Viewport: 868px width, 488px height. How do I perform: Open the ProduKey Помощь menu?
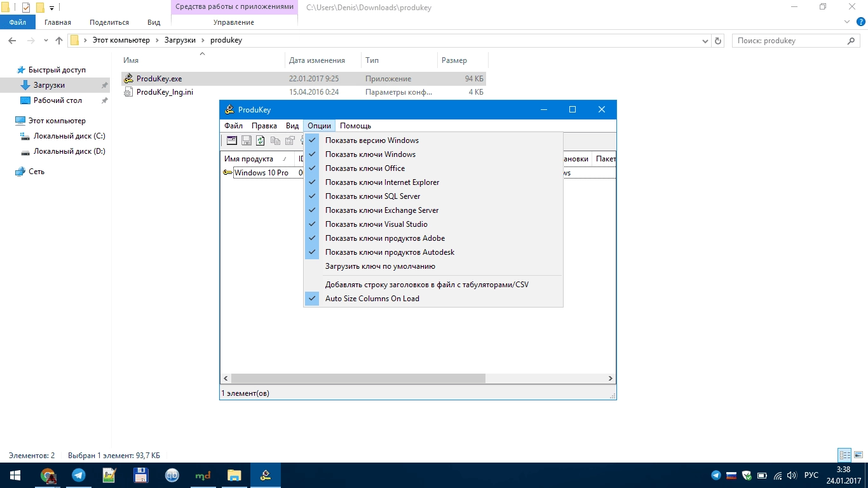pyautogui.click(x=355, y=126)
